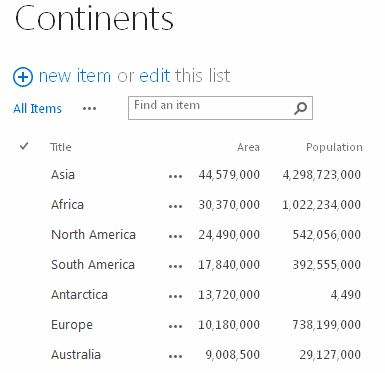Open the ellipsis menu for Antarctica
This screenshot has height=373, width=385.
(176, 297)
